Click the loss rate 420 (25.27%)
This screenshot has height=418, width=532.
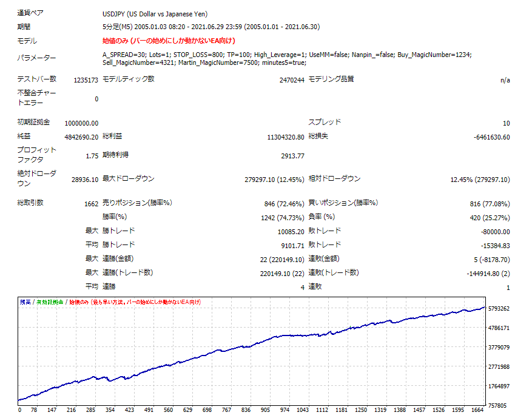[x=490, y=218]
